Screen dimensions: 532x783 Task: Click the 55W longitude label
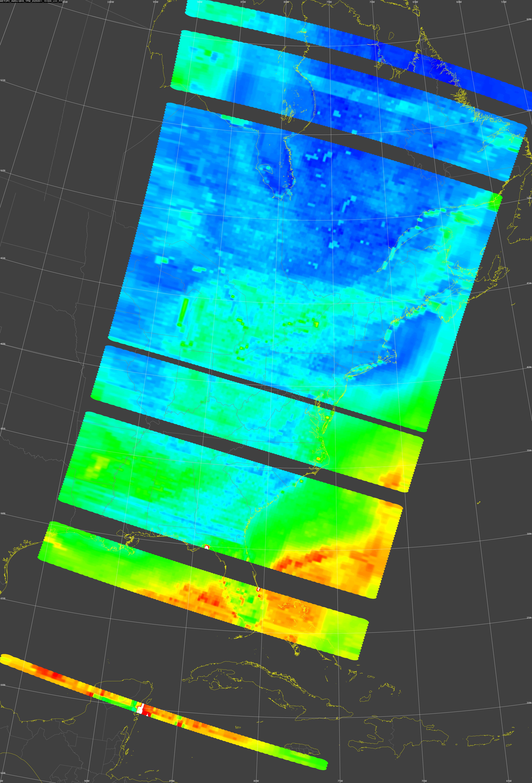point(503,2)
